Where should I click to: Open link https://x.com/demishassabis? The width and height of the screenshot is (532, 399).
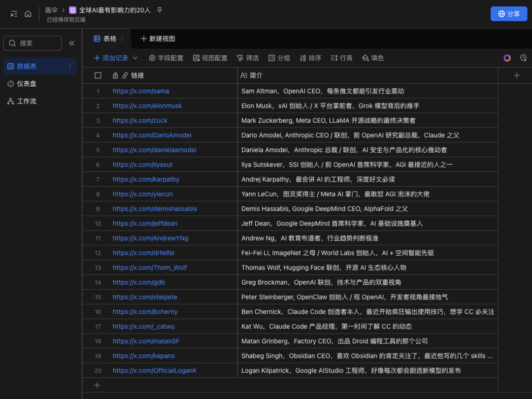(x=155, y=209)
